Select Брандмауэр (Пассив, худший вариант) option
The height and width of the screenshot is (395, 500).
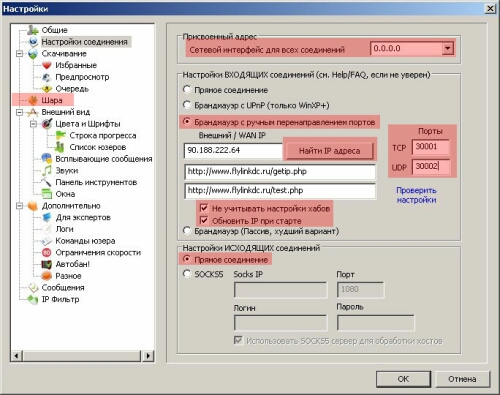pos(187,231)
